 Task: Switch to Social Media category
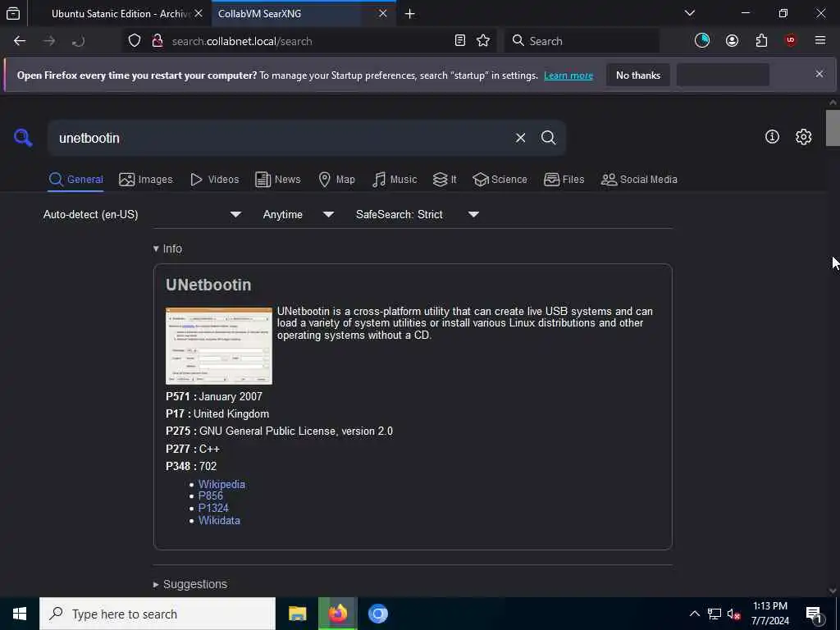639,180
